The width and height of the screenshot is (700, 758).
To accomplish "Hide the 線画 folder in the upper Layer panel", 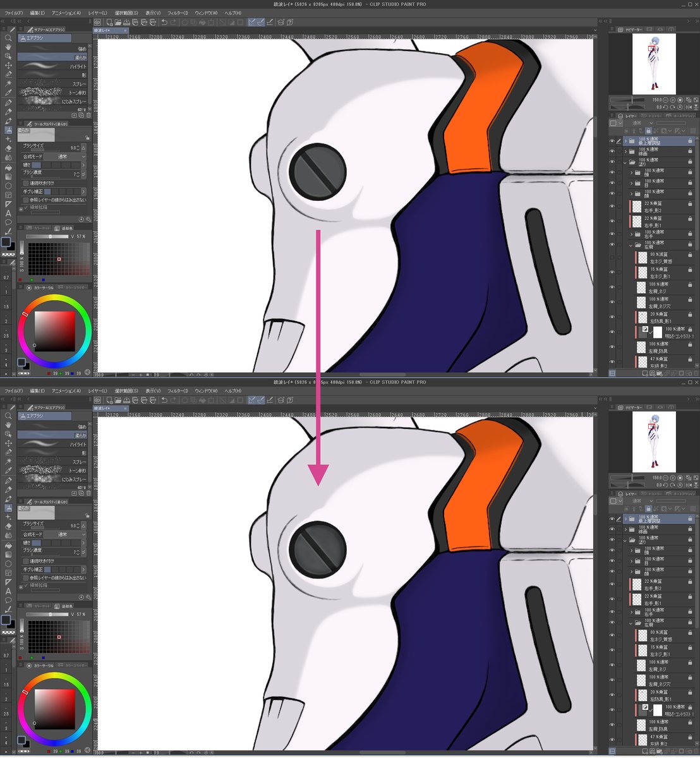I will [x=612, y=152].
